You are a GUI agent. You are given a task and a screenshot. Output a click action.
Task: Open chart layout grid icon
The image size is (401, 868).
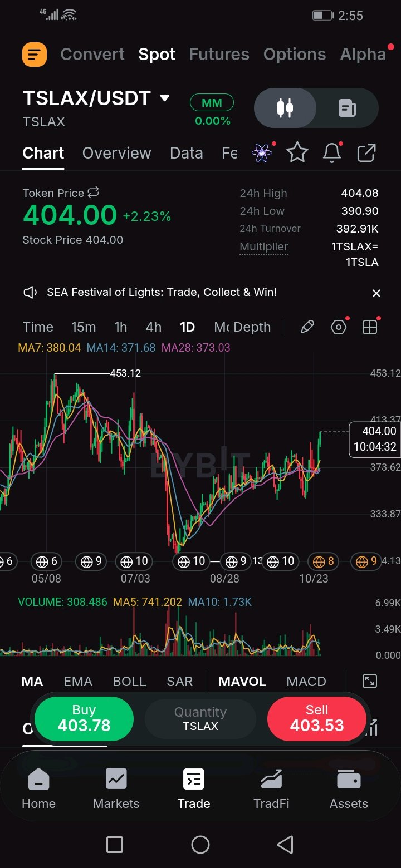(x=370, y=327)
